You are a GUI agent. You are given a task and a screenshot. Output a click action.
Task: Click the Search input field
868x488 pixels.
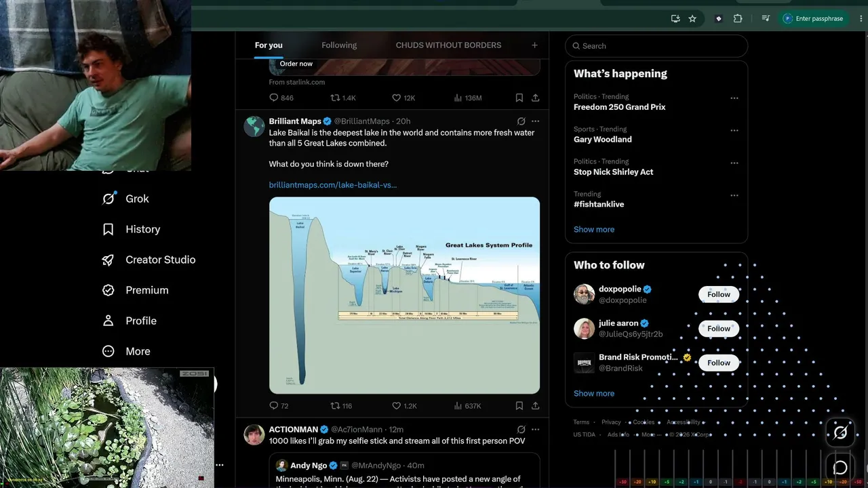pos(656,46)
